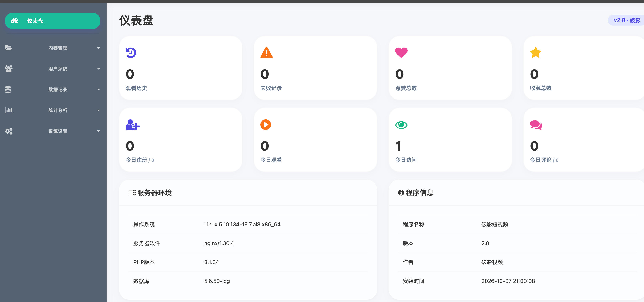Click the green eye icon on 今日访问 card
This screenshot has width=644, height=302.
point(401,125)
